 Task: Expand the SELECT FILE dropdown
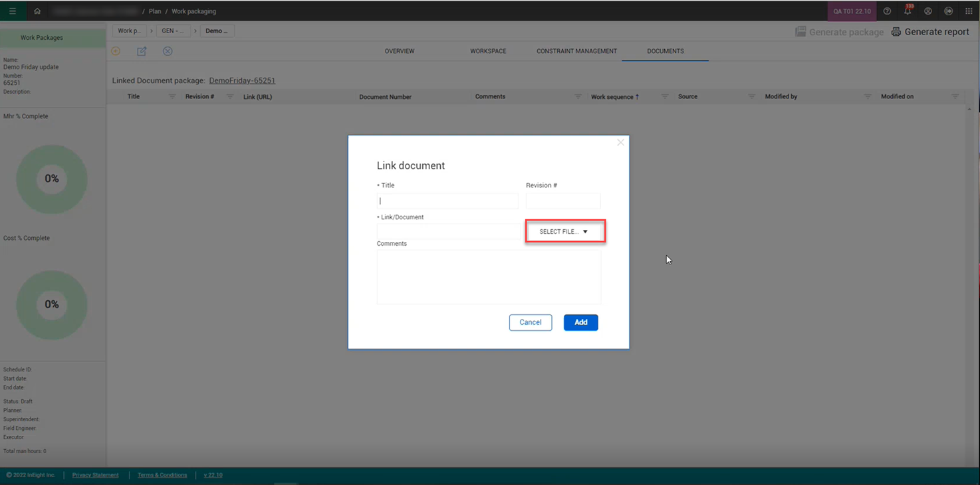[564, 231]
